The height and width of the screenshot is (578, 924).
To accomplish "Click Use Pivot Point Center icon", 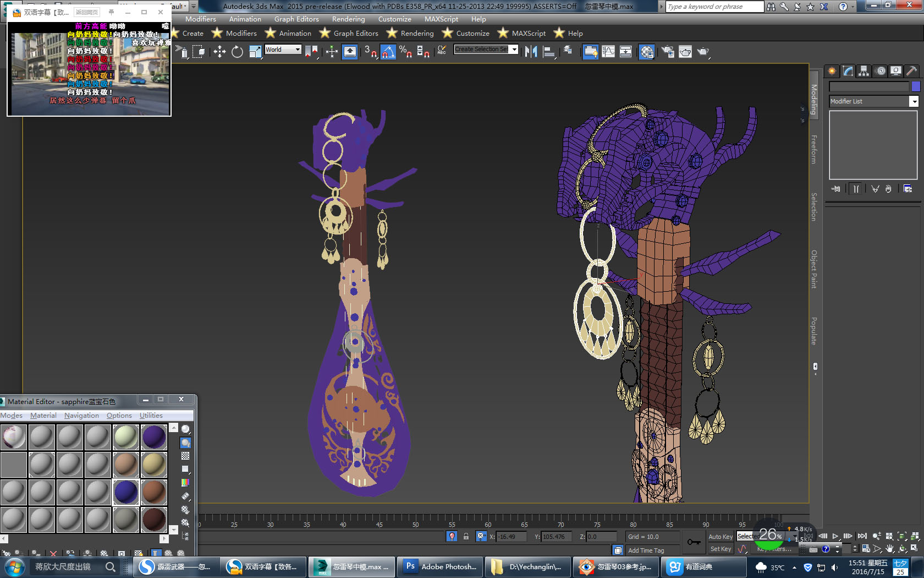I will pos(311,52).
